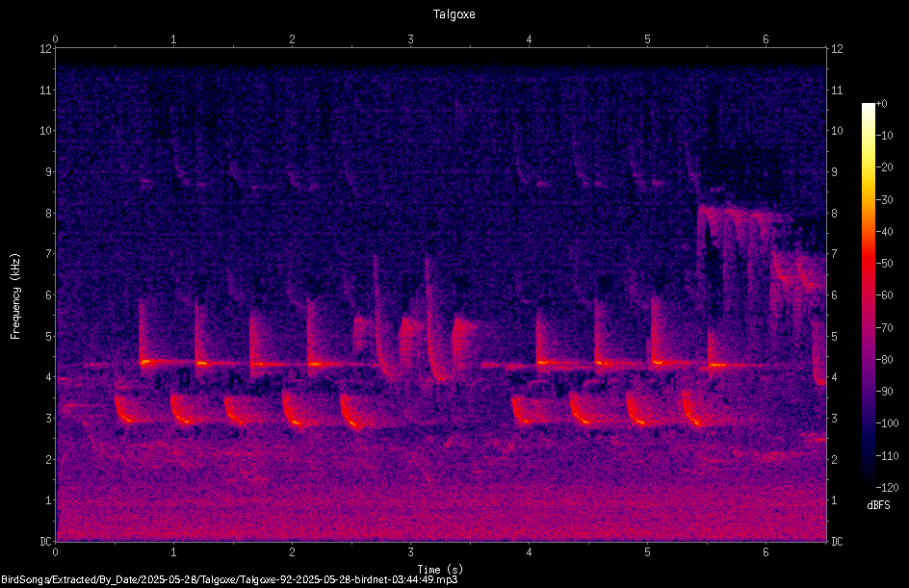Screen dimensions: 909x588
Task: Click the 8 kHz trill starting at 5.5 seconds
Action: click(745, 215)
